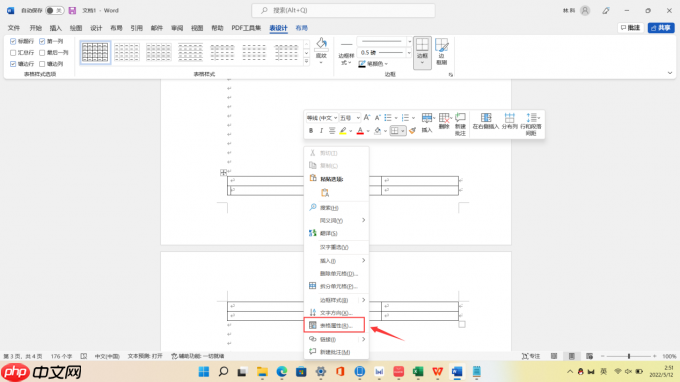Click the 共享 share button

(x=661, y=28)
